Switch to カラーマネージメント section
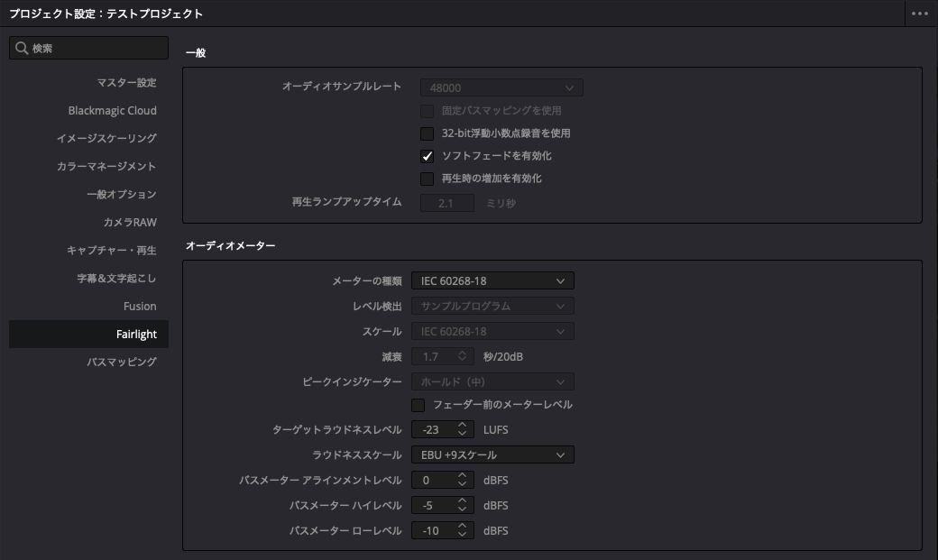 pos(106,166)
